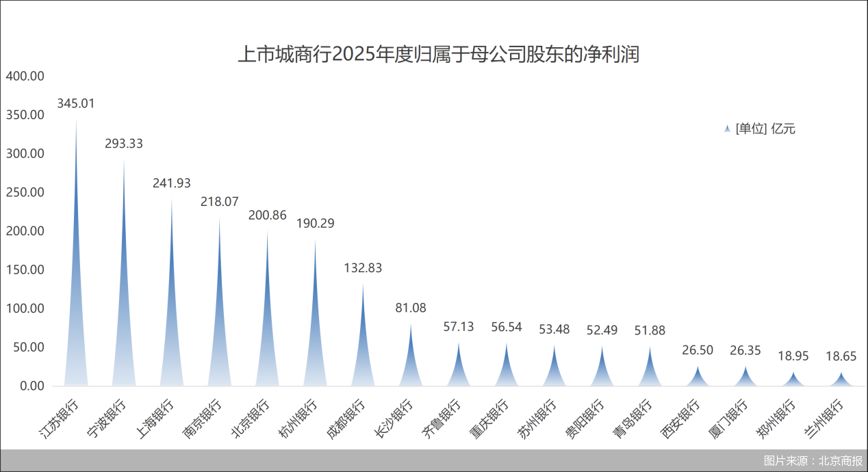The width and height of the screenshot is (868, 472).
Task: Click the 350.00 y-axis value
Action: tap(25, 115)
